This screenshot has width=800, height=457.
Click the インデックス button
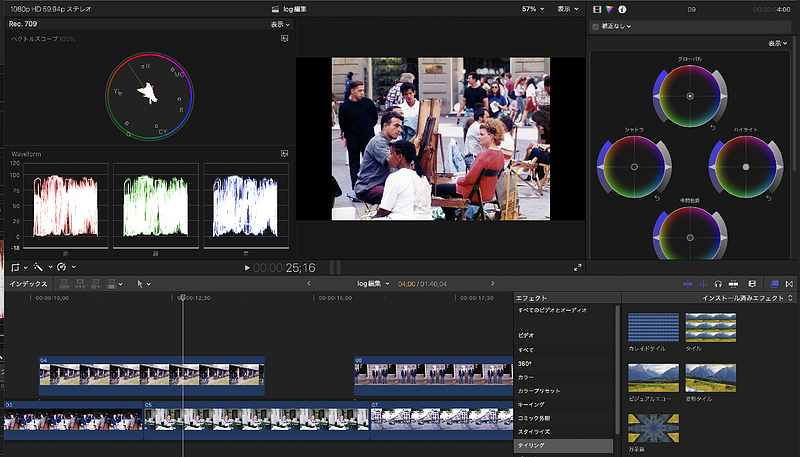click(28, 284)
